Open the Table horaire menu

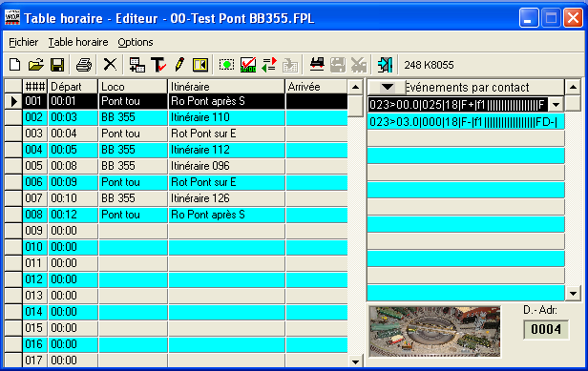[x=78, y=42]
